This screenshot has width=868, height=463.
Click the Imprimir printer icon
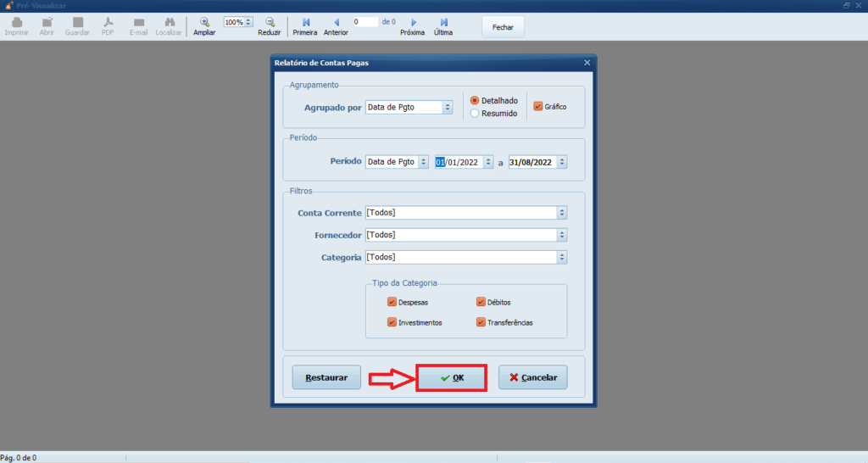tap(17, 22)
